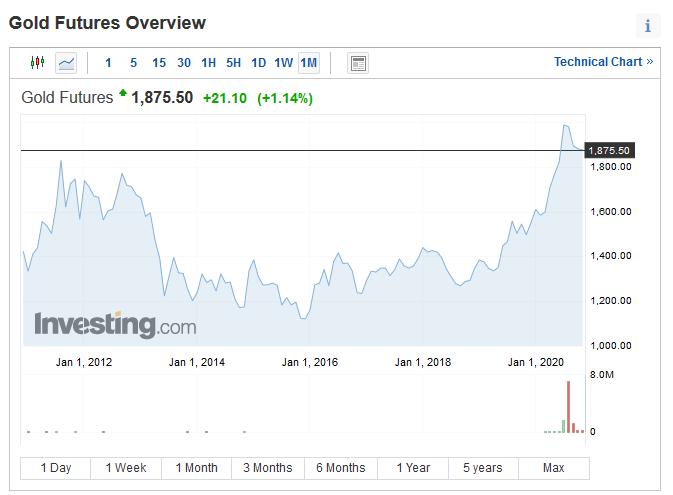Choose the 15 minute interval
The height and width of the screenshot is (495, 673).
click(159, 63)
